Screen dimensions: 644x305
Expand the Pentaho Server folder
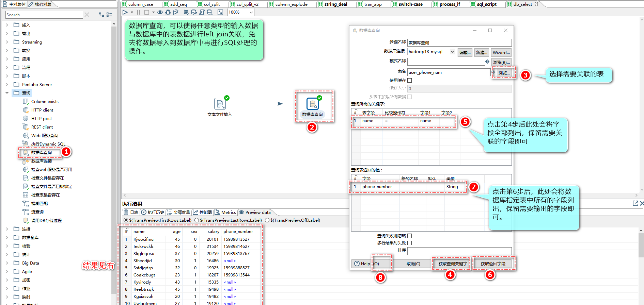(x=7, y=84)
